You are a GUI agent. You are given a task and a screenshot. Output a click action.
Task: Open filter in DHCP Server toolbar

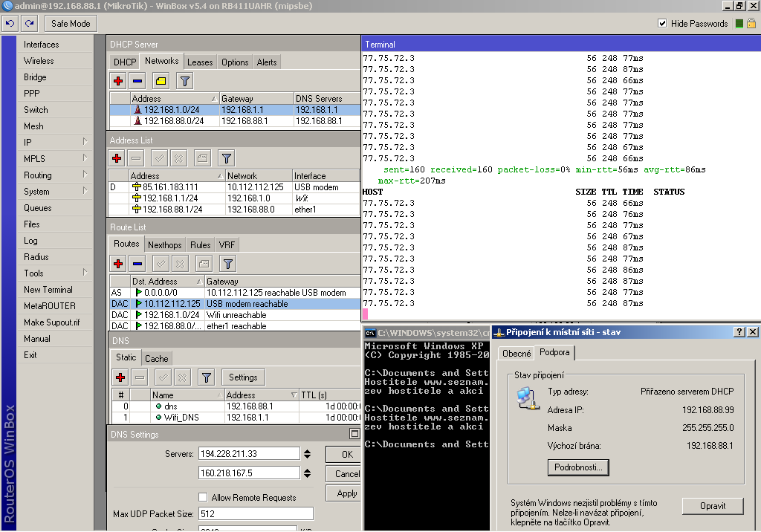[185, 81]
